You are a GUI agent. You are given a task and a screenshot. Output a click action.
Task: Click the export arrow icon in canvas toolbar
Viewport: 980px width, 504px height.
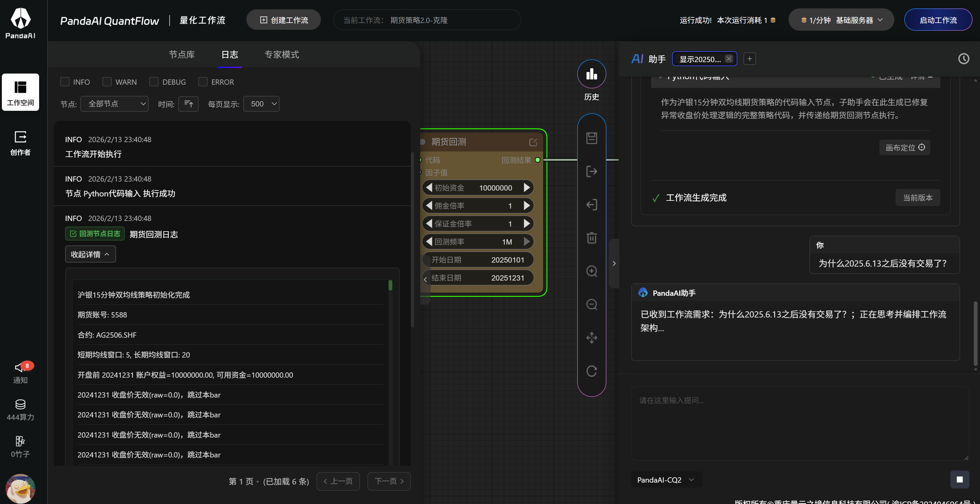[x=591, y=172]
